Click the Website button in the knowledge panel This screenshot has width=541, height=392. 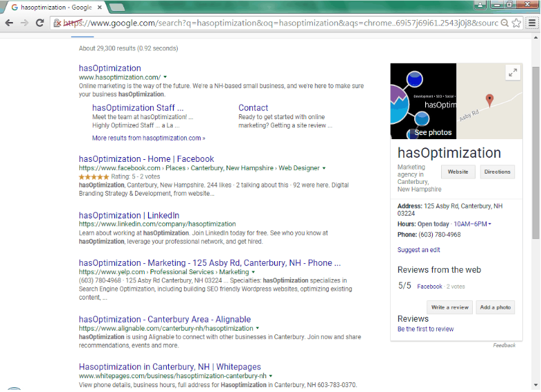(458, 172)
